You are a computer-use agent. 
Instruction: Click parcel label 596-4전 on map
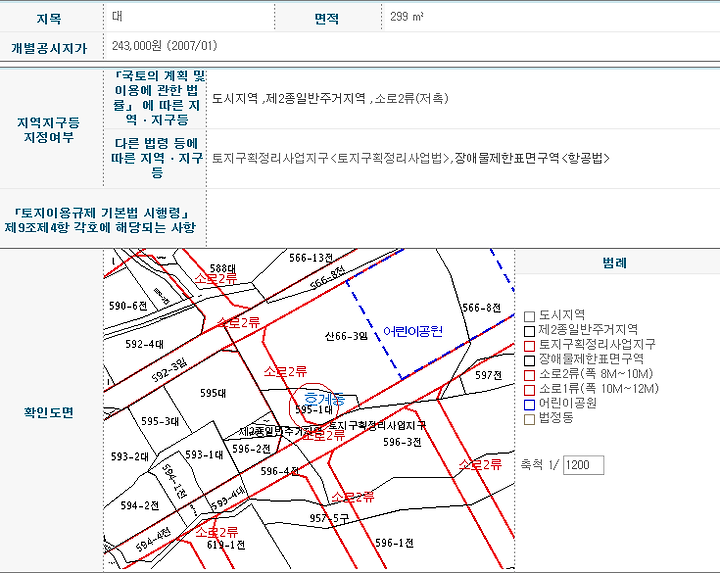[280, 471]
